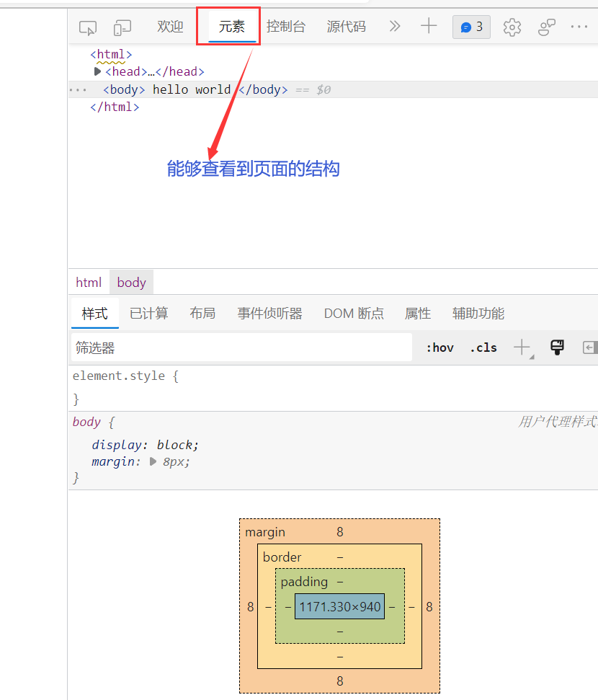Switch to the 元素 tab

231,27
